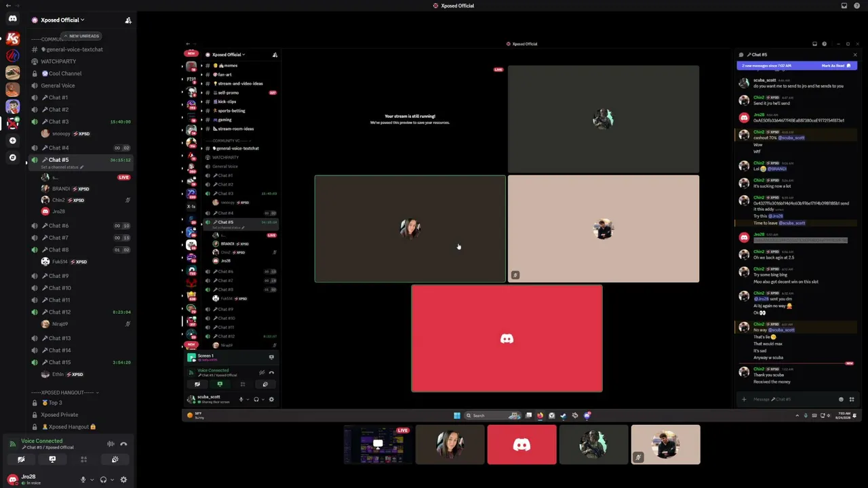The height and width of the screenshot is (488, 868).
Task: Select the woman's avatar participant thumbnail
Action: pos(450,445)
